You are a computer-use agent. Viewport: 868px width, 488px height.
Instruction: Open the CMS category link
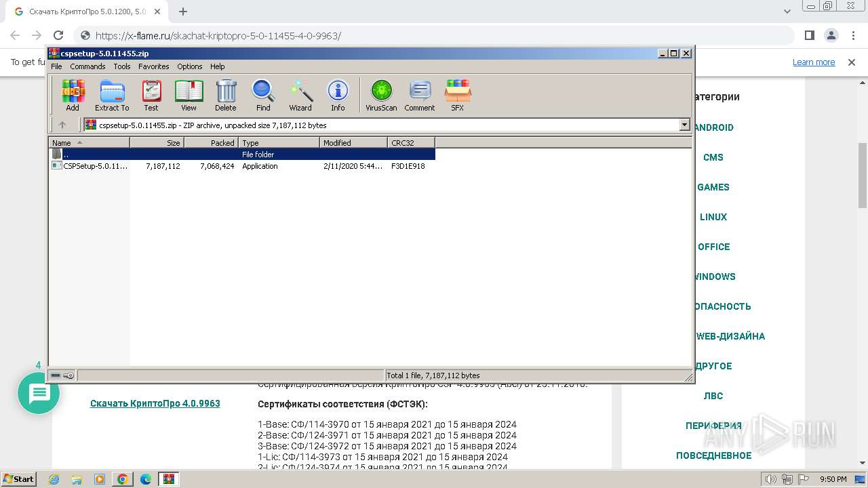713,157
